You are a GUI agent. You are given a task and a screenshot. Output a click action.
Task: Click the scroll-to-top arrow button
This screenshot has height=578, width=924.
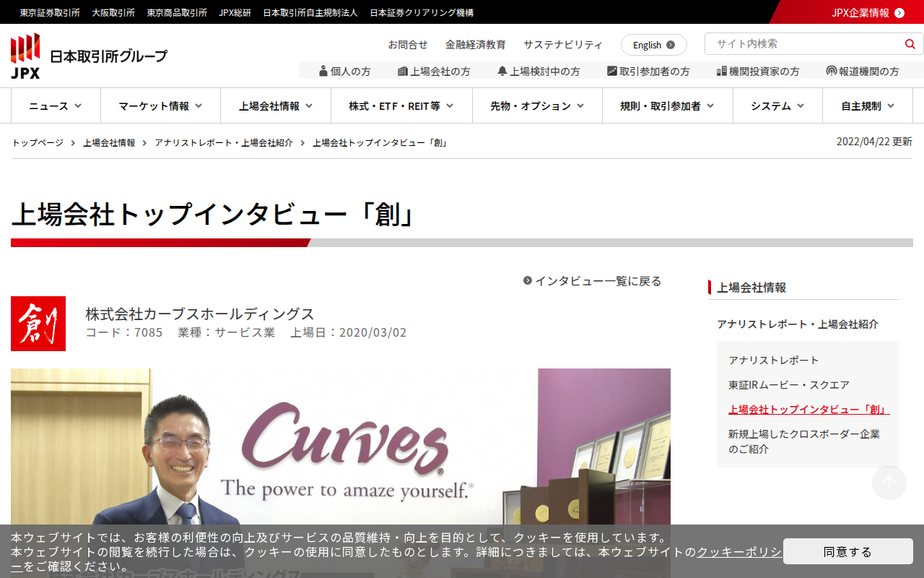pyautogui.click(x=889, y=483)
